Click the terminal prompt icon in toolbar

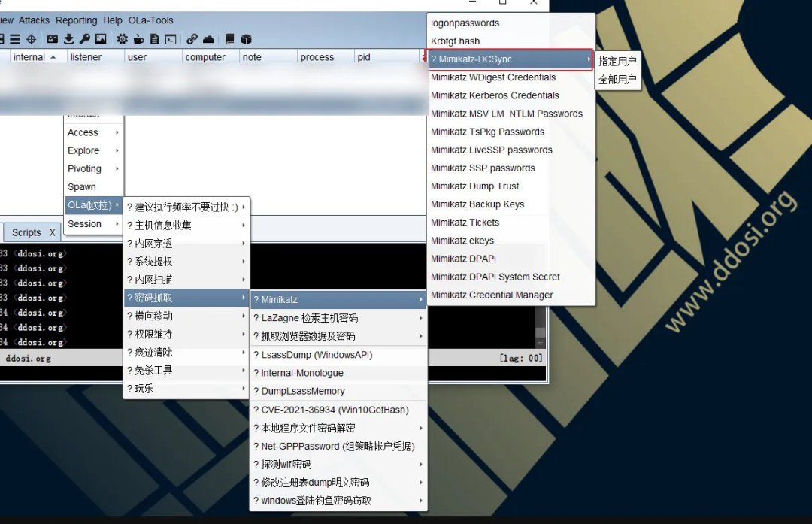pyautogui.click(x=171, y=39)
